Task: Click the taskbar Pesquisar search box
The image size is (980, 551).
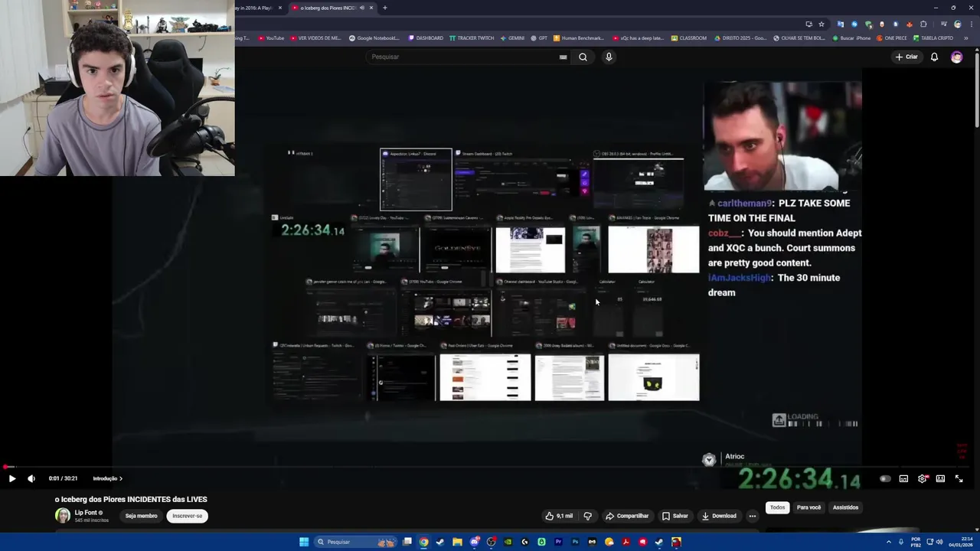Action: tap(354, 542)
